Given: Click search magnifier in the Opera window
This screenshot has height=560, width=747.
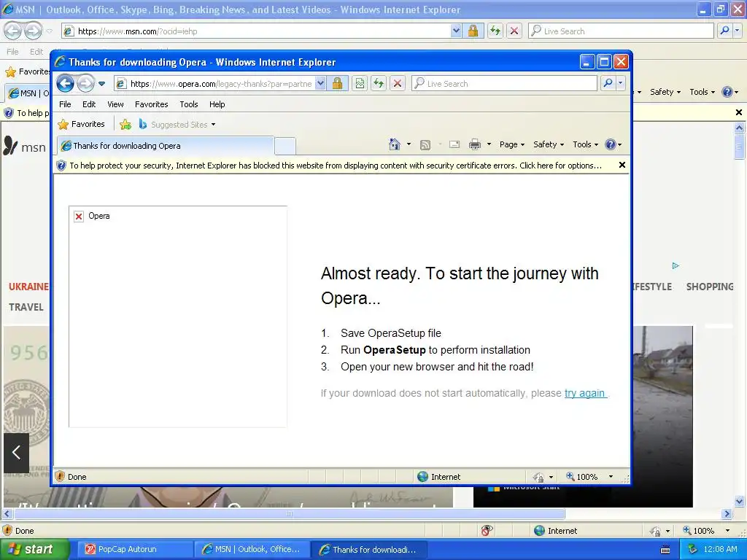Looking at the screenshot, I should pyautogui.click(x=608, y=83).
